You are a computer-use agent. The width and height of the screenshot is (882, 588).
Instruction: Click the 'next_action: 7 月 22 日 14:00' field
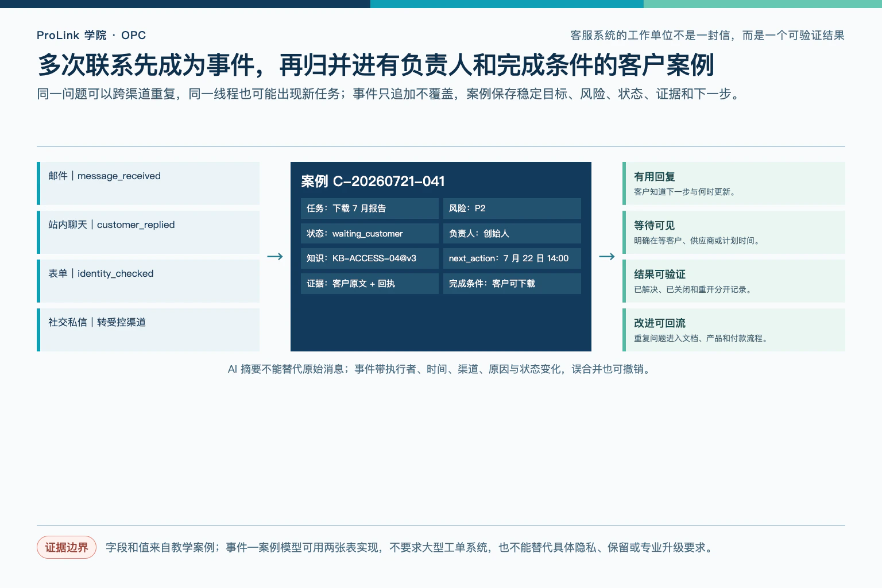pos(512,258)
